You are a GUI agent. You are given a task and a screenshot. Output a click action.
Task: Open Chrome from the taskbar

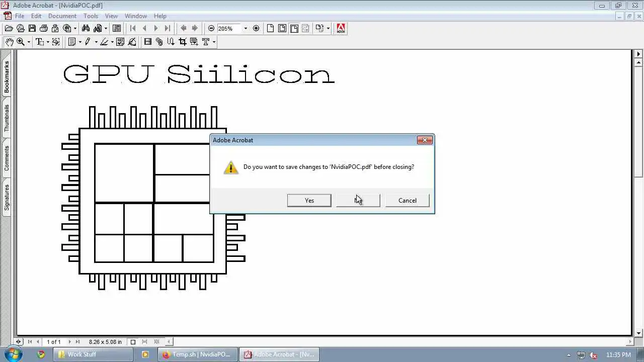(x=41, y=354)
